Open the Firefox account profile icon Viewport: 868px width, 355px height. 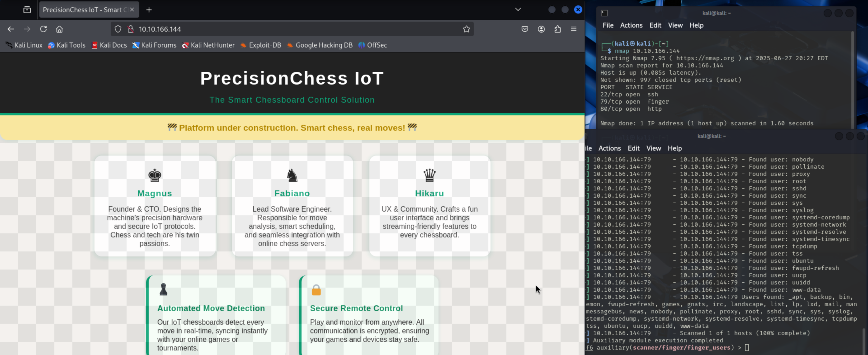tap(541, 29)
